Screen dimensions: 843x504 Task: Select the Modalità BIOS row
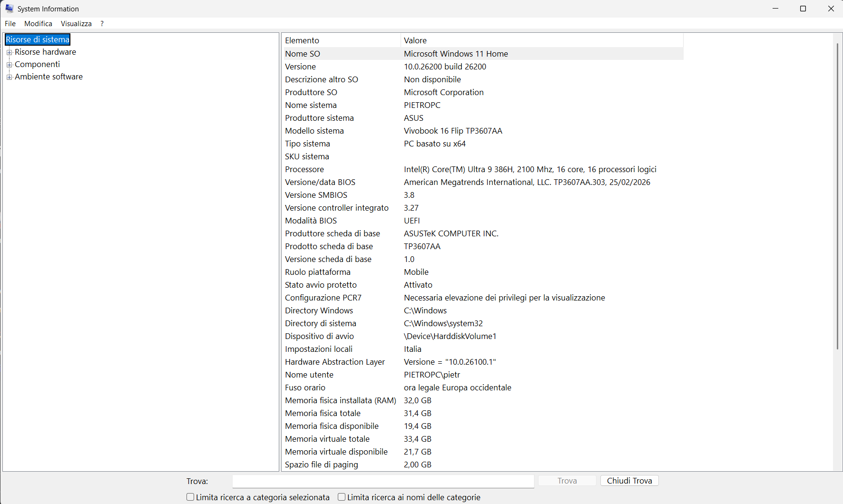coord(482,221)
